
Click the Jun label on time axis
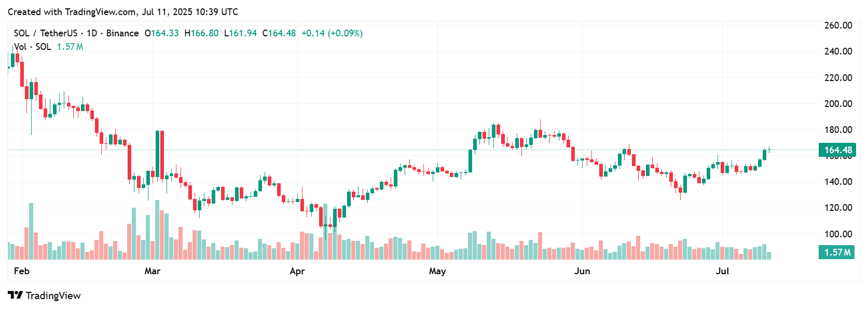pos(582,271)
